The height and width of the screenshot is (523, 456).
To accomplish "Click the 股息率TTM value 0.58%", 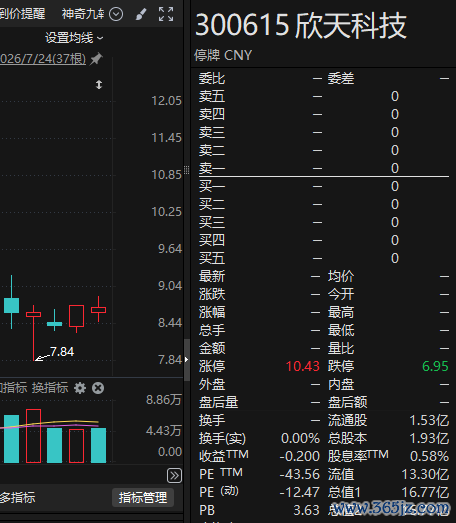I will point(429,456).
